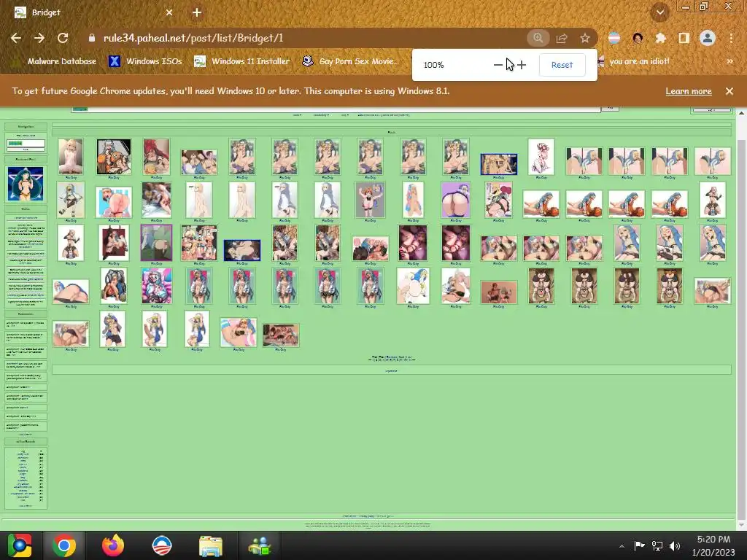Screen dimensions: 747x560
Task: Open the two-people messenger taskbar icon
Action: 259,545
